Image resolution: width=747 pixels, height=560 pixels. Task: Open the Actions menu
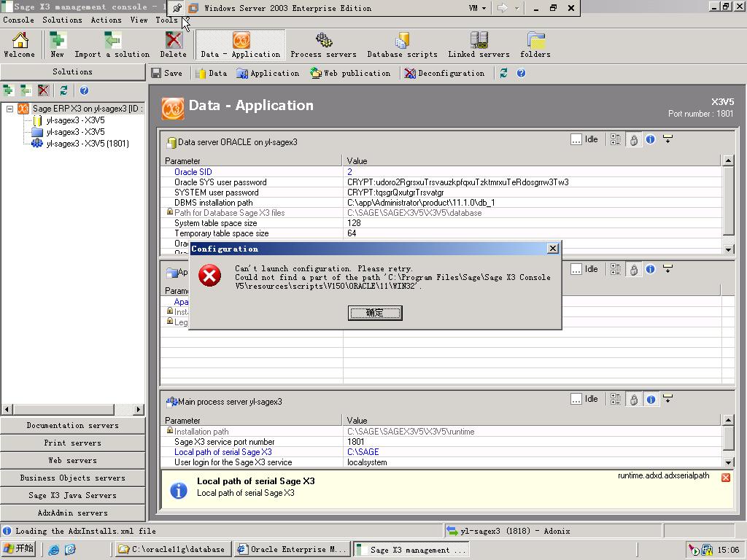106,20
